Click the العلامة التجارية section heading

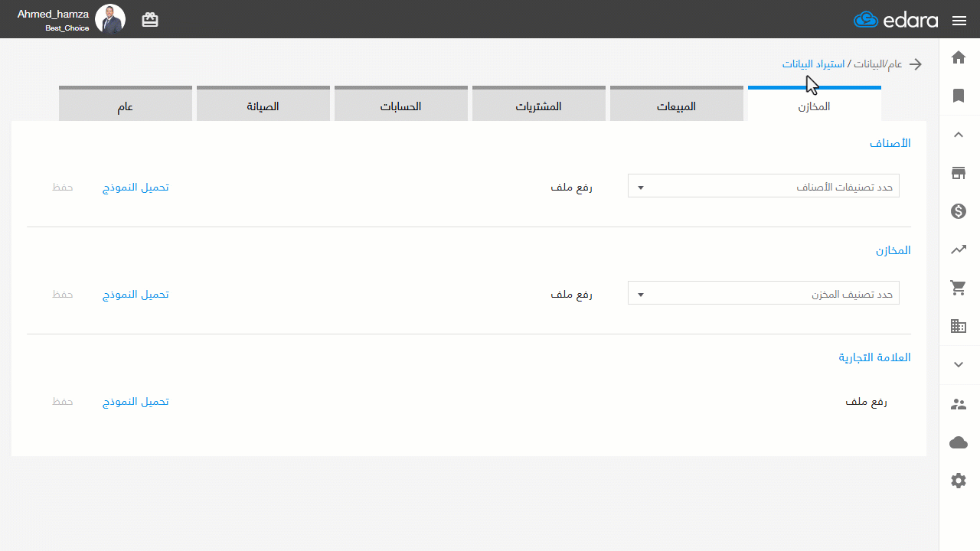point(874,357)
